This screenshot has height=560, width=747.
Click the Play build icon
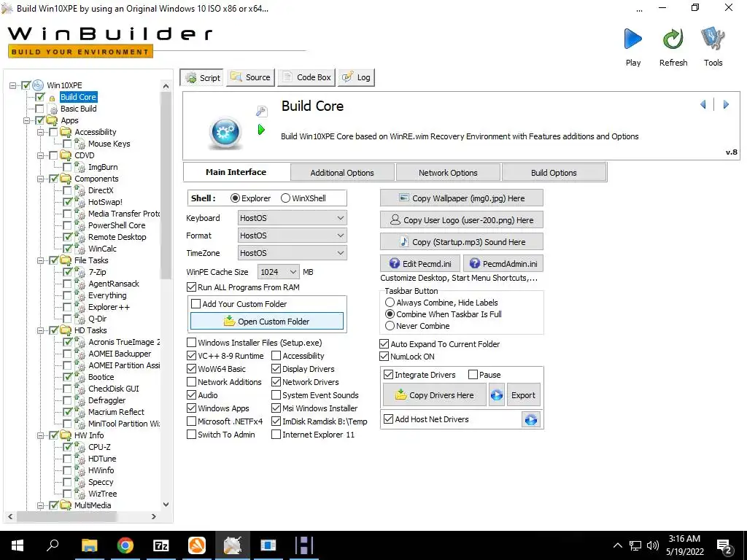632,39
